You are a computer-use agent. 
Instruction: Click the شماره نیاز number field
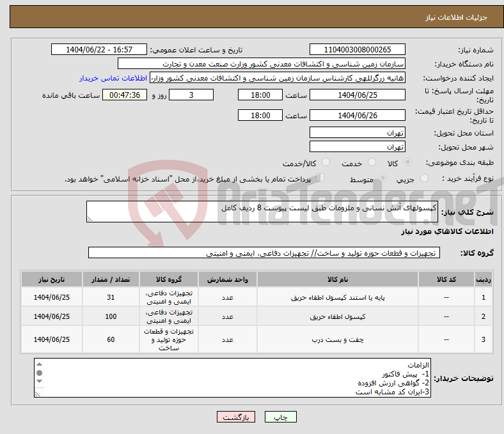click(358, 49)
